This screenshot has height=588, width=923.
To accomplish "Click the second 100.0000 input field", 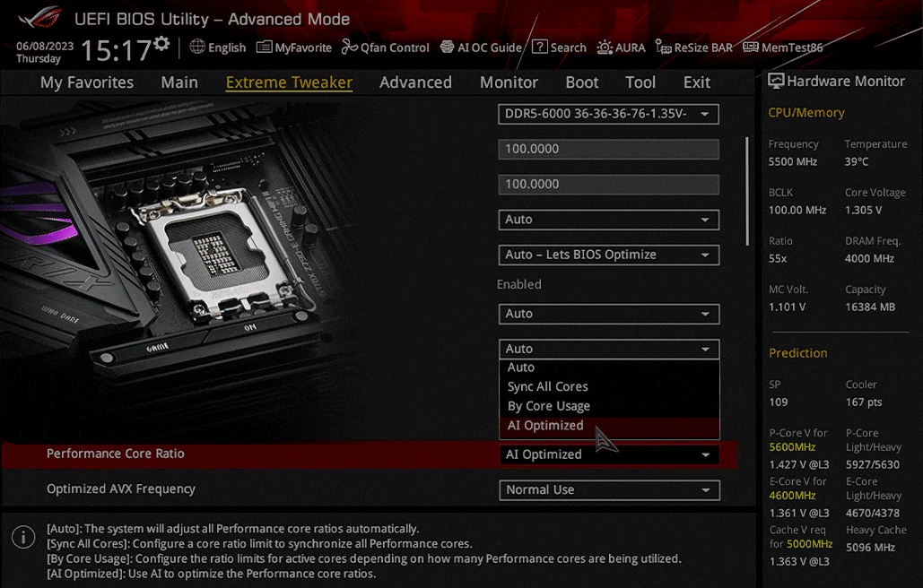I will tap(609, 185).
